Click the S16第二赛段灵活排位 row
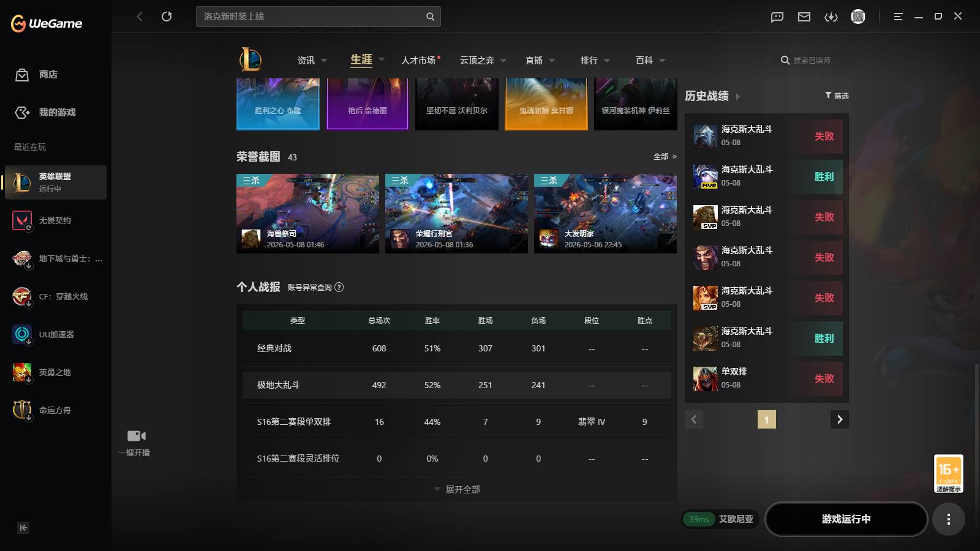This screenshot has height=551, width=980. 457,459
